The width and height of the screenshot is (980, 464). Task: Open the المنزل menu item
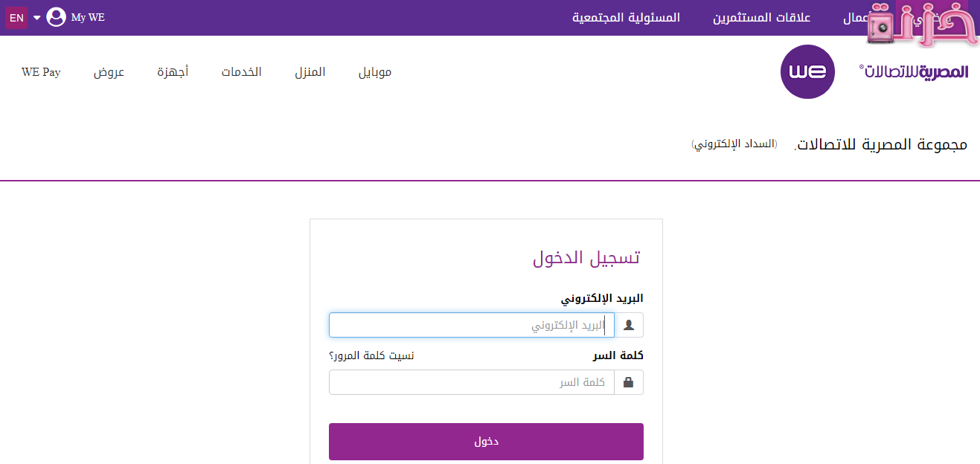click(x=310, y=71)
